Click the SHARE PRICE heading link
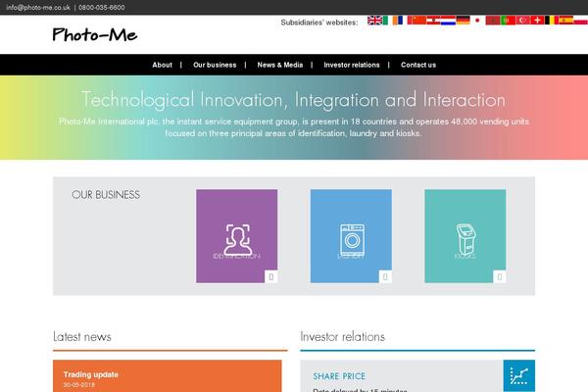588x392 pixels. click(x=339, y=376)
